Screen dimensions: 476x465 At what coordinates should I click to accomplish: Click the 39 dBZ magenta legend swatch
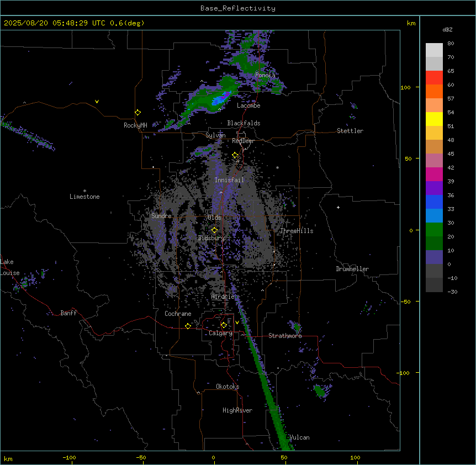434,174
